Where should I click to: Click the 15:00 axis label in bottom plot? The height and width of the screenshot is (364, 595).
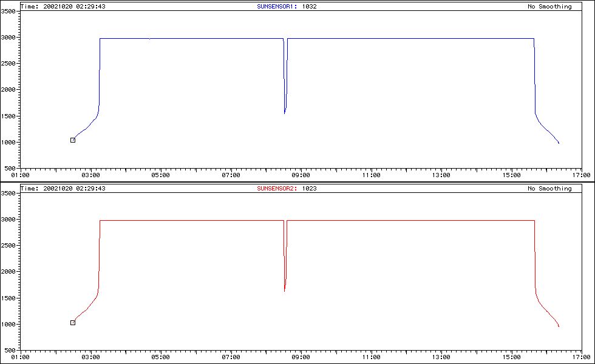[x=511, y=357]
